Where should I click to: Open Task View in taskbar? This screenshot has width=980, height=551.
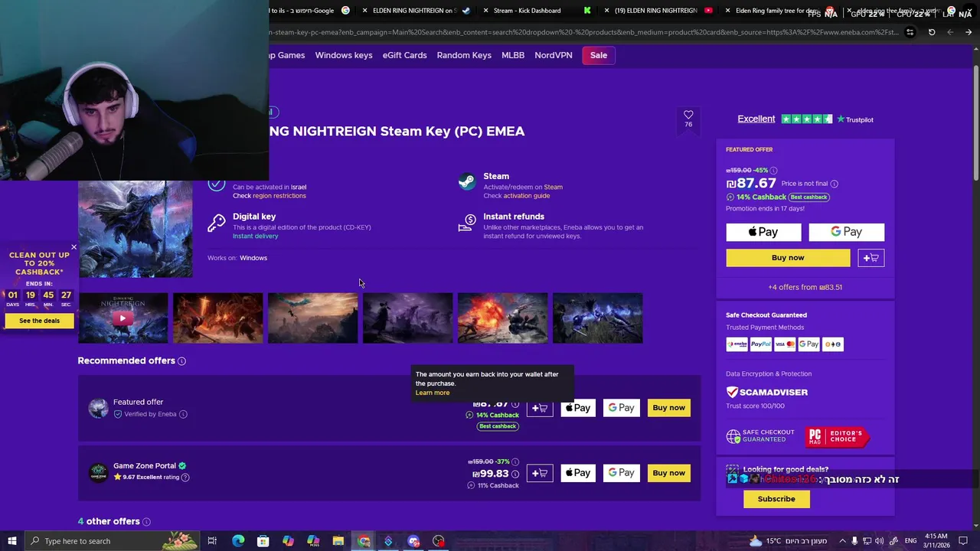213,541
